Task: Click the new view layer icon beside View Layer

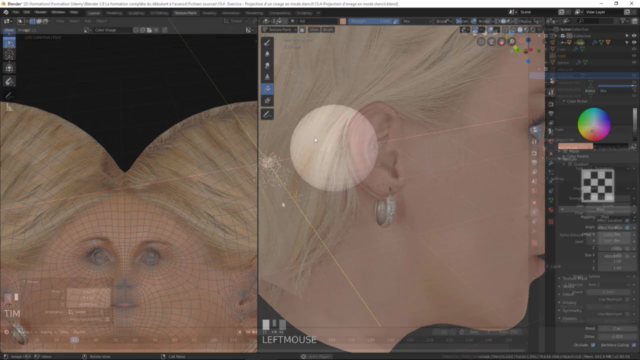Action: click(x=627, y=12)
